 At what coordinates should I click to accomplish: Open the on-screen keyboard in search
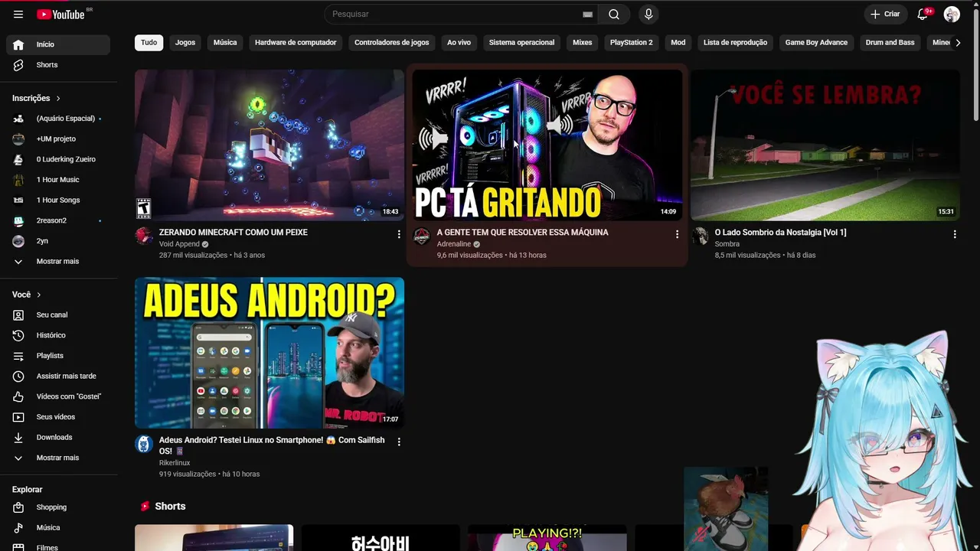click(x=587, y=15)
